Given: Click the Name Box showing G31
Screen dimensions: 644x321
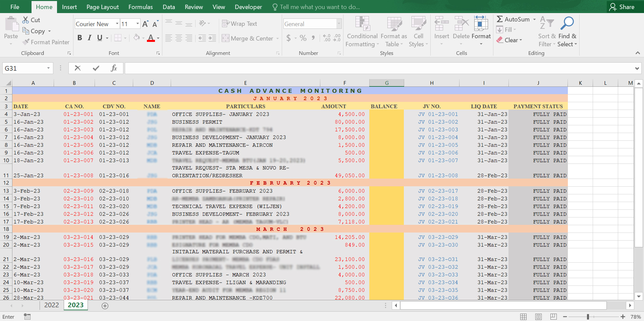Looking at the screenshot, I should coord(23,68).
